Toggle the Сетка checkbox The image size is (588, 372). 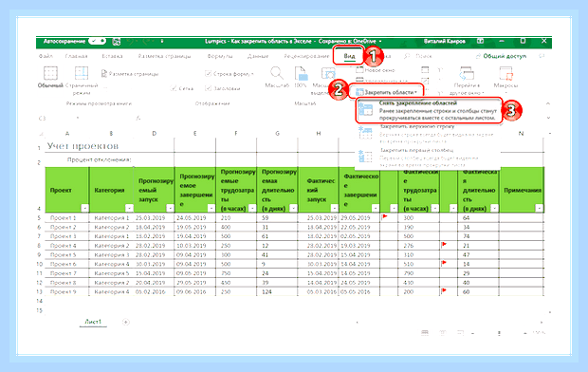tap(174, 88)
